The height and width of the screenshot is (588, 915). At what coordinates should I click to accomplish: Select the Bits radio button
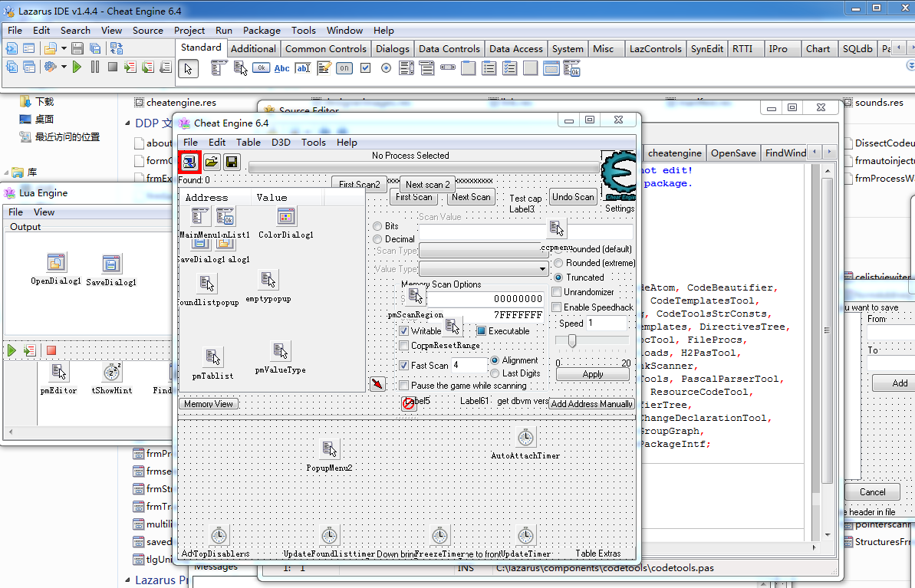377,226
